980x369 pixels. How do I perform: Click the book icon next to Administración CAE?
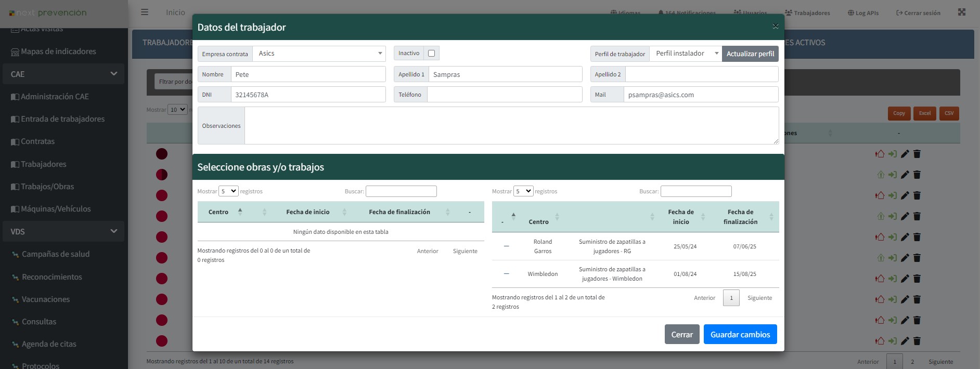15,97
